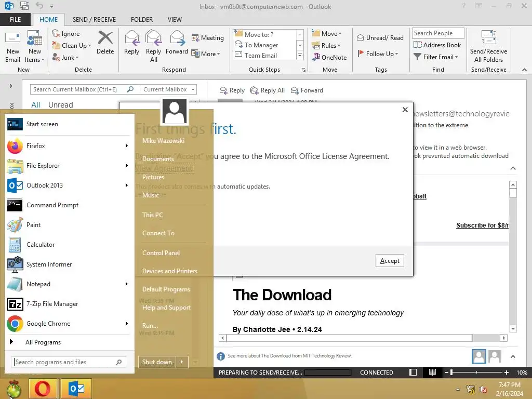Click the ribbon Forward icon

(x=177, y=43)
